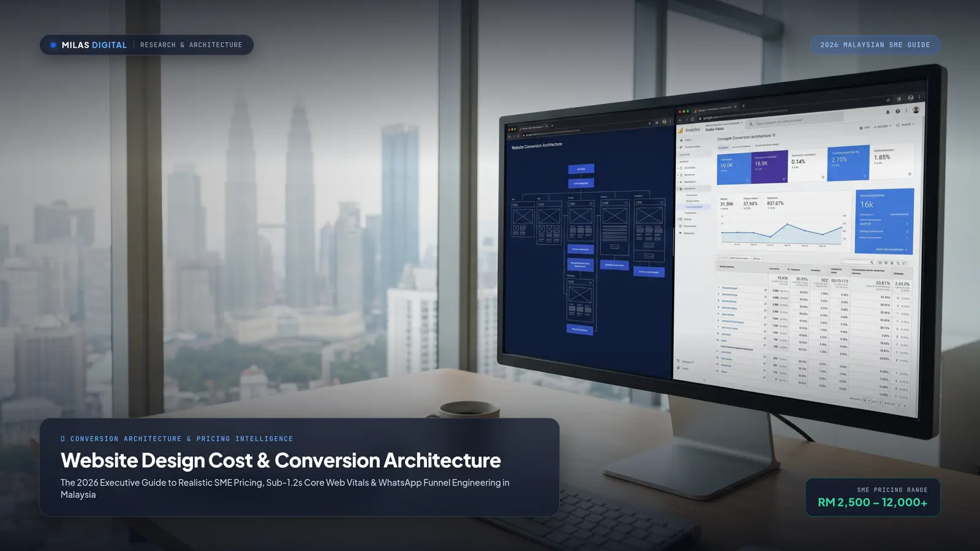Viewport: 980px width, 551px height.
Task: Click the 'Website Design Cost & Conversion Architecture' headline
Action: [x=281, y=460]
